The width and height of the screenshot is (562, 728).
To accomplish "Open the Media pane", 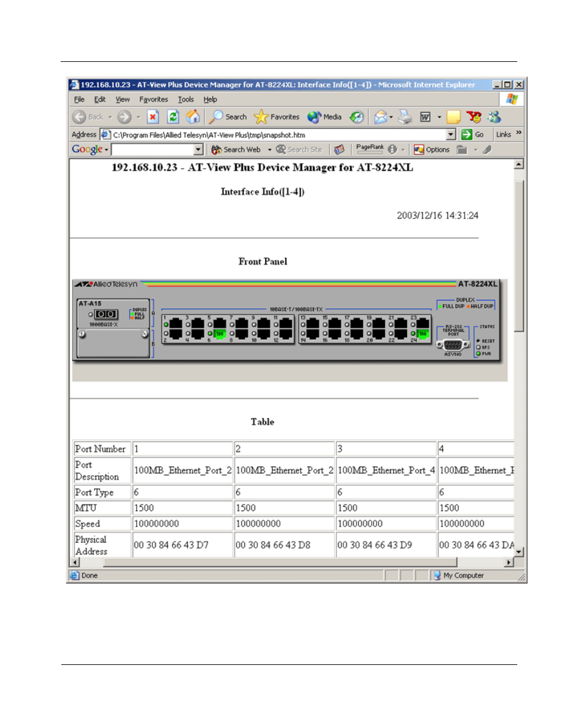I will tap(325, 117).
